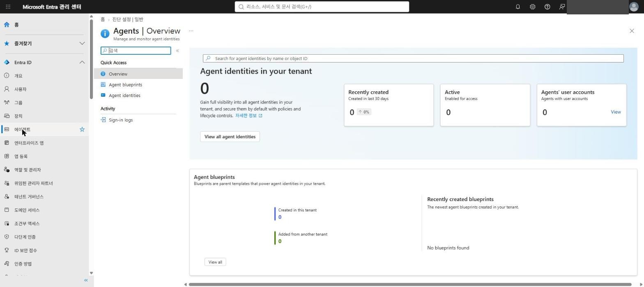Collapse the Entra ID section chevron
The height and width of the screenshot is (287, 644).
click(x=82, y=62)
